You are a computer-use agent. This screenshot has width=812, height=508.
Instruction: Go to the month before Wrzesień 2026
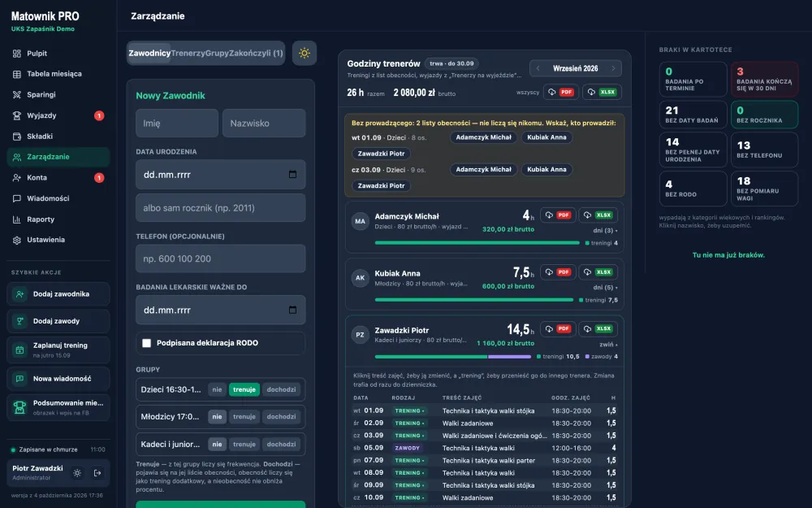[538, 68]
